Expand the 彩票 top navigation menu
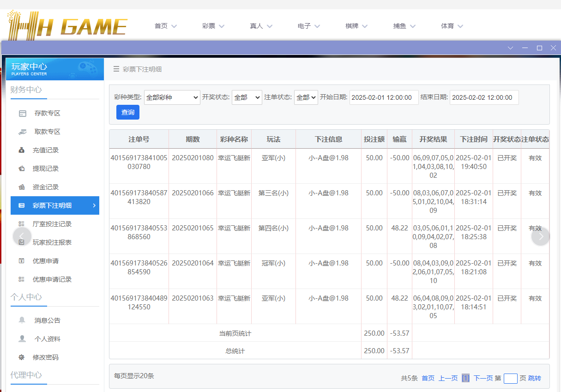This screenshot has width=561, height=392. [213, 26]
